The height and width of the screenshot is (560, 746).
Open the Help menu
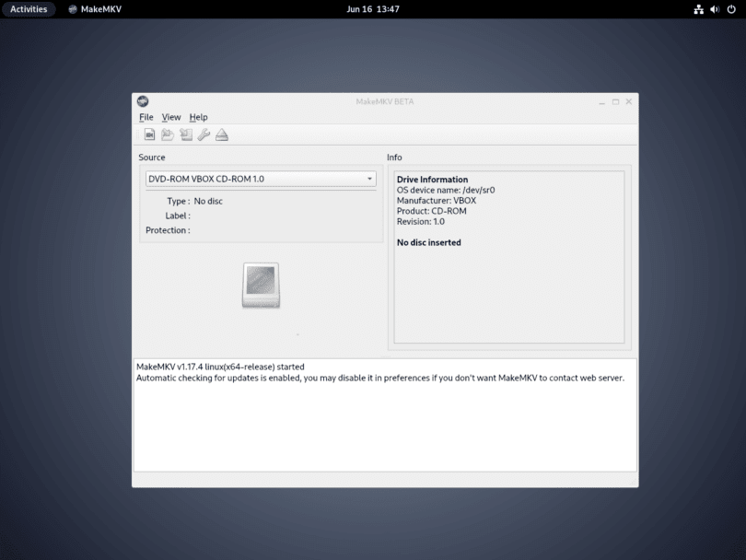pos(197,117)
